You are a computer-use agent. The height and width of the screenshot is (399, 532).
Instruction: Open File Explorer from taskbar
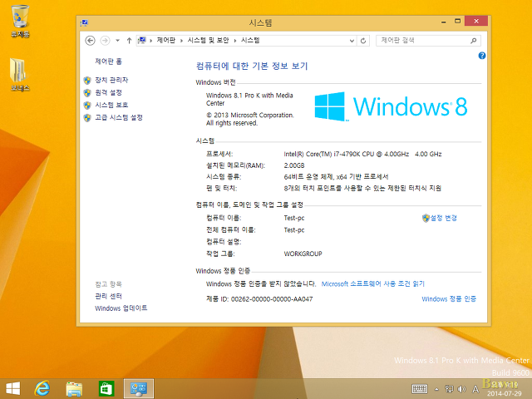74,388
